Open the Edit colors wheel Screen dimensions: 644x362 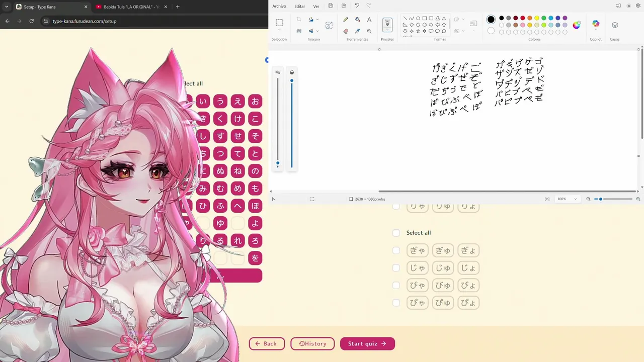577,25
